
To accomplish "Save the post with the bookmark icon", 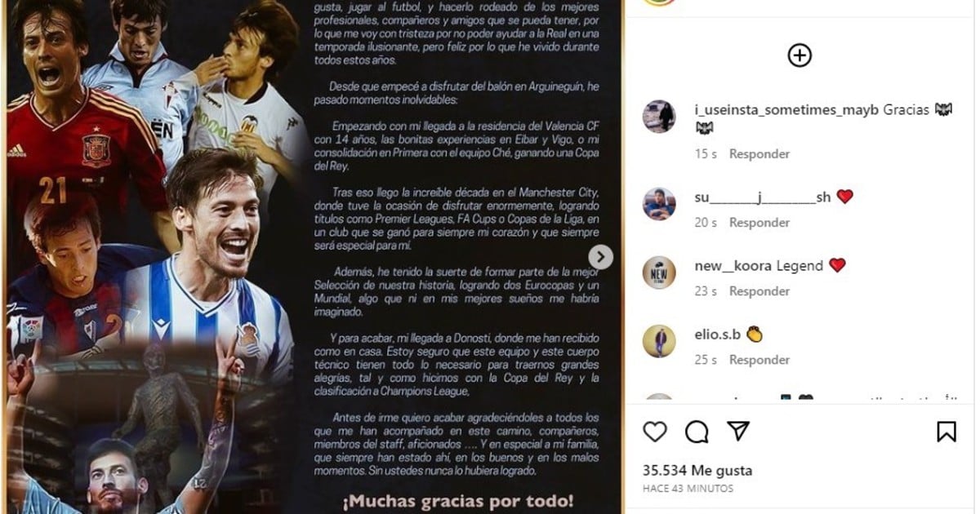I will pos(947,431).
